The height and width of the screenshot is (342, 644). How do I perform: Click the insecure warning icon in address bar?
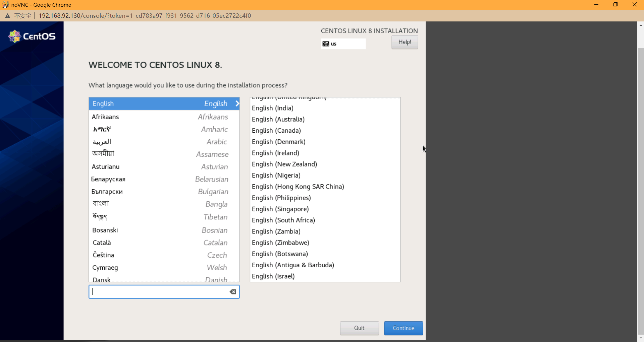click(x=7, y=16)
